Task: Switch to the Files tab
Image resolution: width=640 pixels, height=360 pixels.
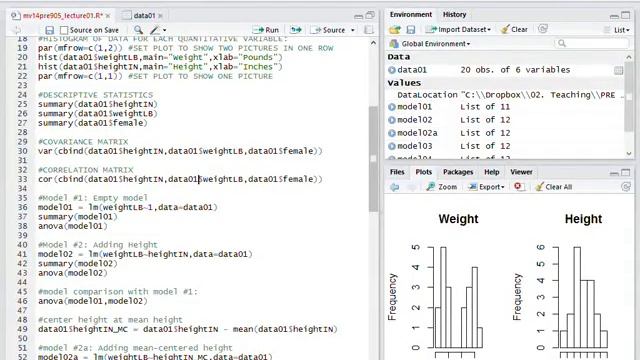Action: [x=397, y=172]
